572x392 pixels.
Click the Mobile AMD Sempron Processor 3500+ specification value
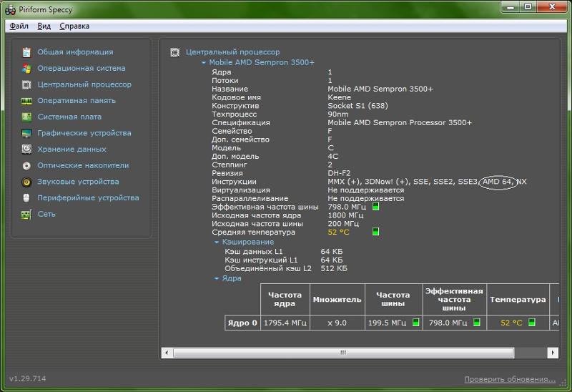400,122
